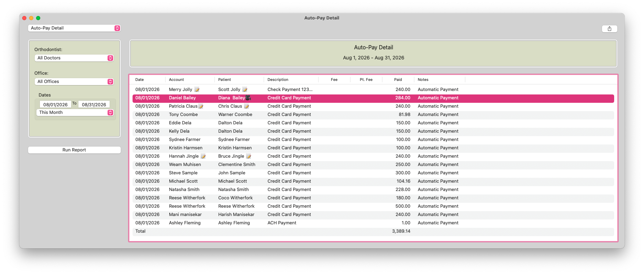The image size is (644, 274).
Task: Open note icon beside Bruce Jingle
Action: (248, 156)
